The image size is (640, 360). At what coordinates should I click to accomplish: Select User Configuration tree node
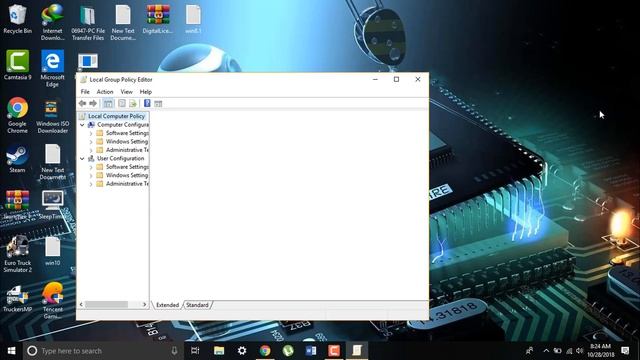click(120, 158)
